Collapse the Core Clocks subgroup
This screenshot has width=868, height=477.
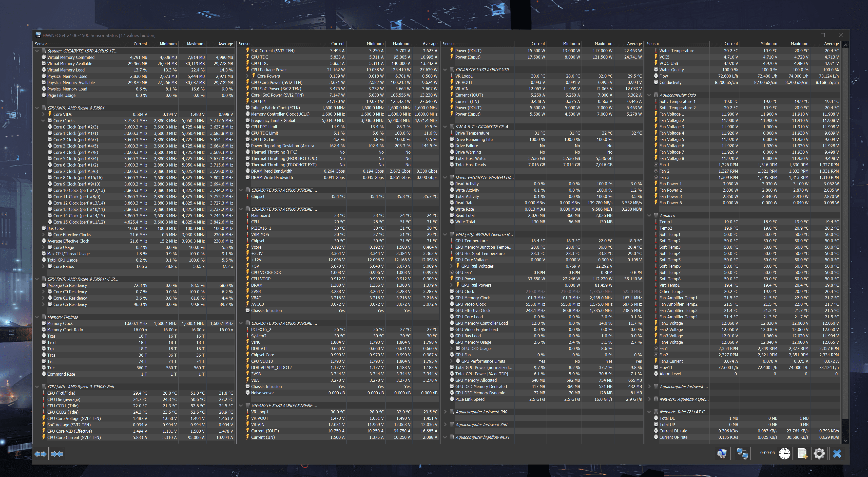[44, 121]
